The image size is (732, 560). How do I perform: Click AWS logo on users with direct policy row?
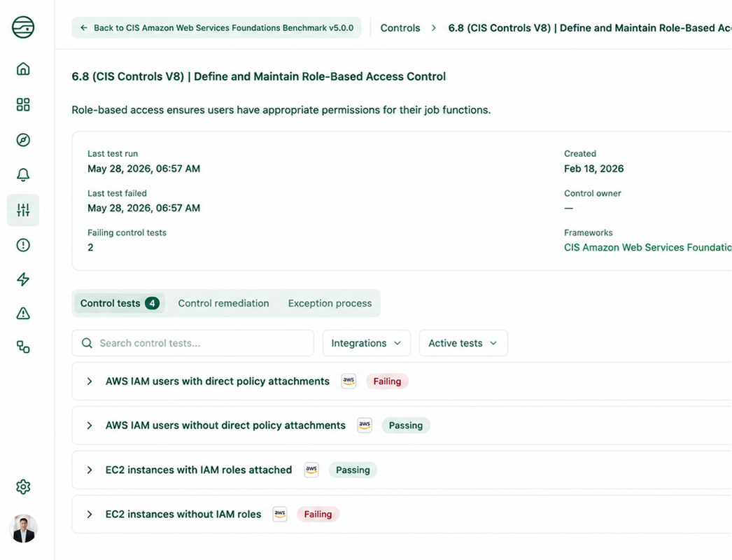tap(349, 381)
